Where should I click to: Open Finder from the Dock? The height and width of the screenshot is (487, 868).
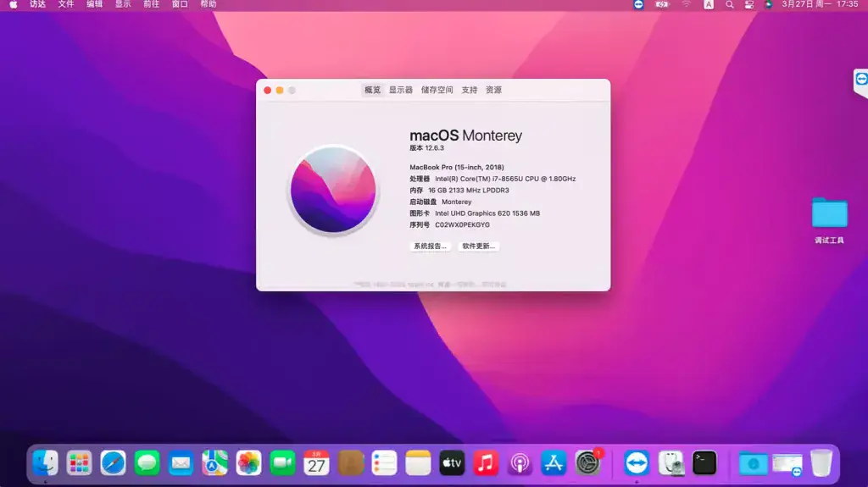point(46,463)
